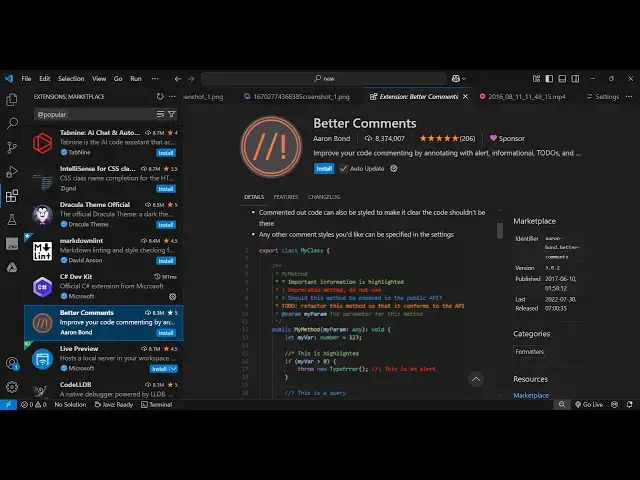Toggle the Auto Update checkbox
The height and width of the screenshot is (480, 640).
click(x=344, y=169)
